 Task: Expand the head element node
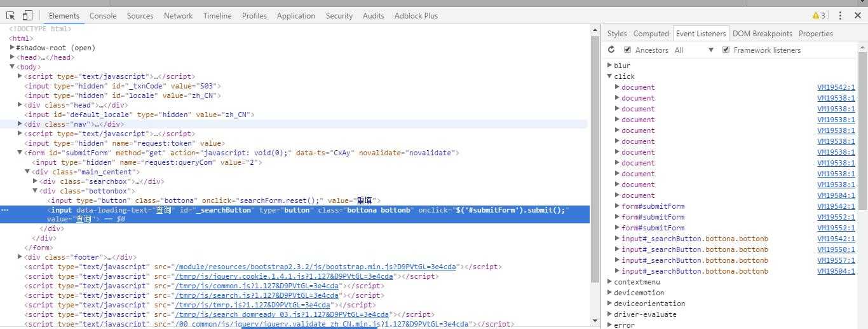click(x=12, y=57)
